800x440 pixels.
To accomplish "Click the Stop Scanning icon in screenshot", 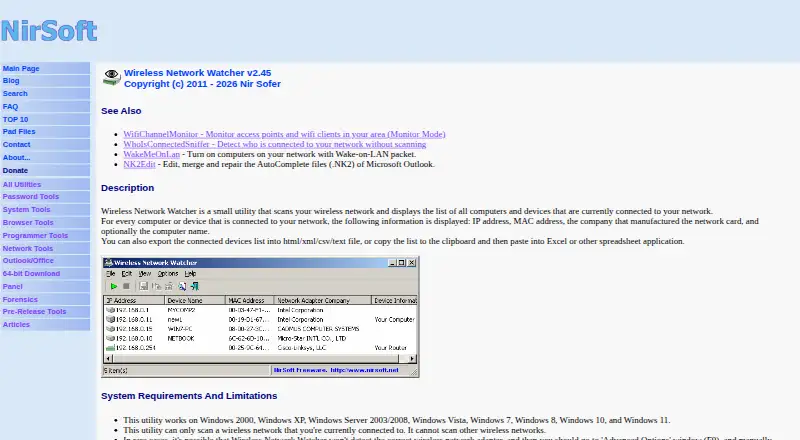I will pos(126,286).
